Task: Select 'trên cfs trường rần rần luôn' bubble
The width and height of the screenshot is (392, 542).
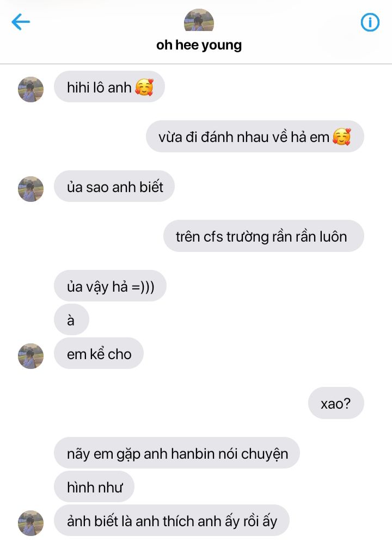Action: click(x=264, y=236)
